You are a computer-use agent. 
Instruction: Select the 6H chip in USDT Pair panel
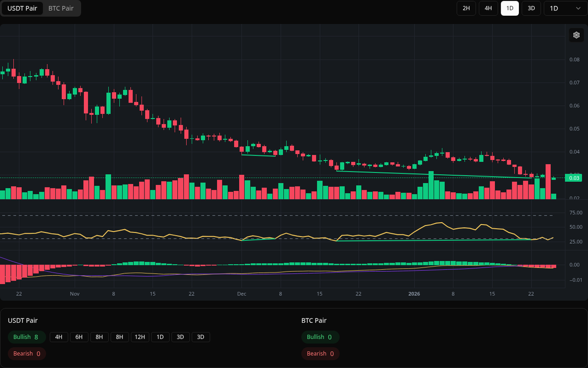[79, 337]
